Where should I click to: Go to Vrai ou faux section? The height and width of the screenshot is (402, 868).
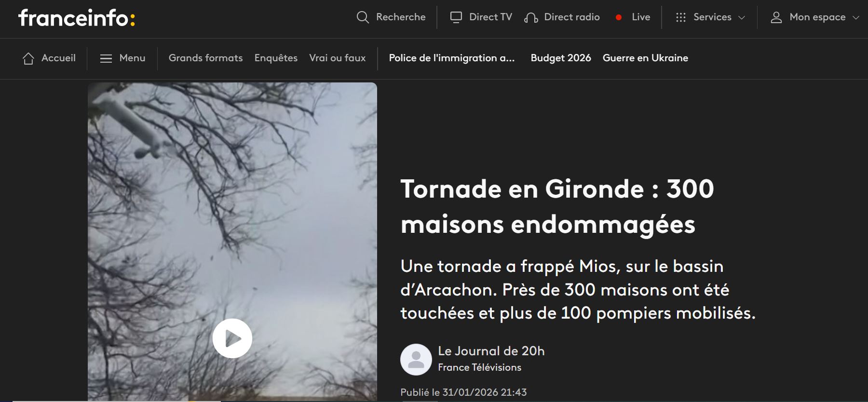click(337, 58)
